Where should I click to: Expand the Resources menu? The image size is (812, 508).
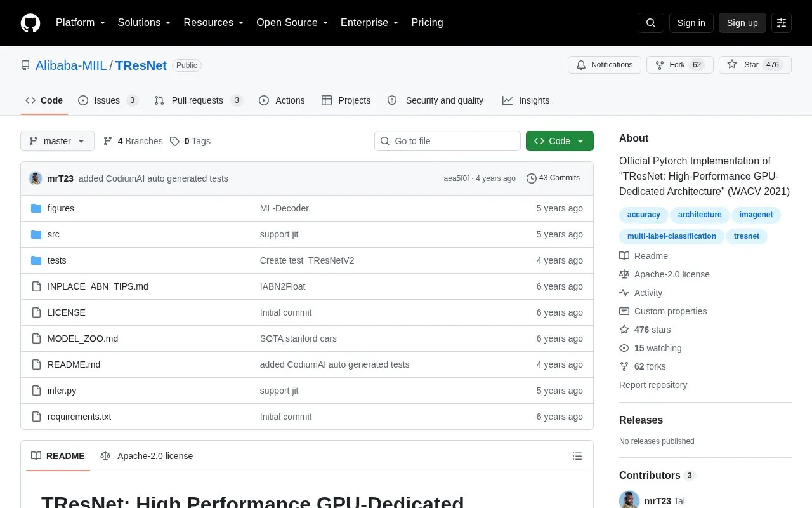(x=214, y=23)
